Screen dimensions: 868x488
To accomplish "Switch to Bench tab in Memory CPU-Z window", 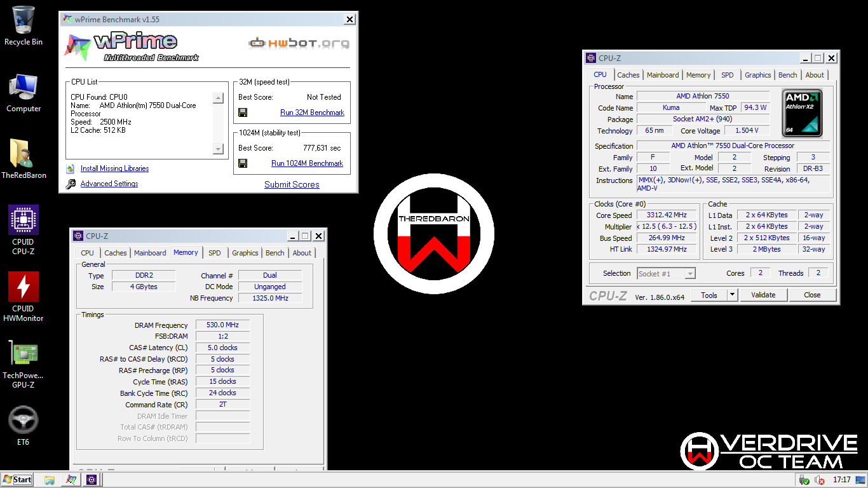I will (275, 253).
